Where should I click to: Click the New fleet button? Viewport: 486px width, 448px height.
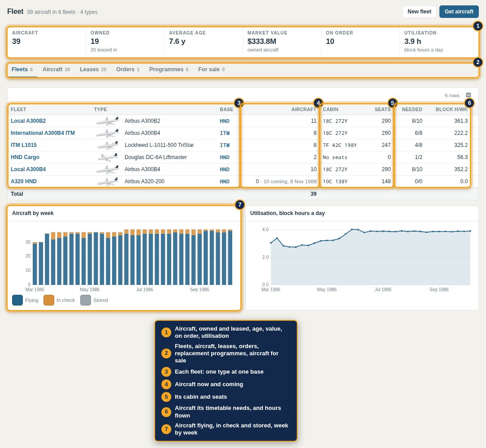pyautogui.click(x=419, y=12)
